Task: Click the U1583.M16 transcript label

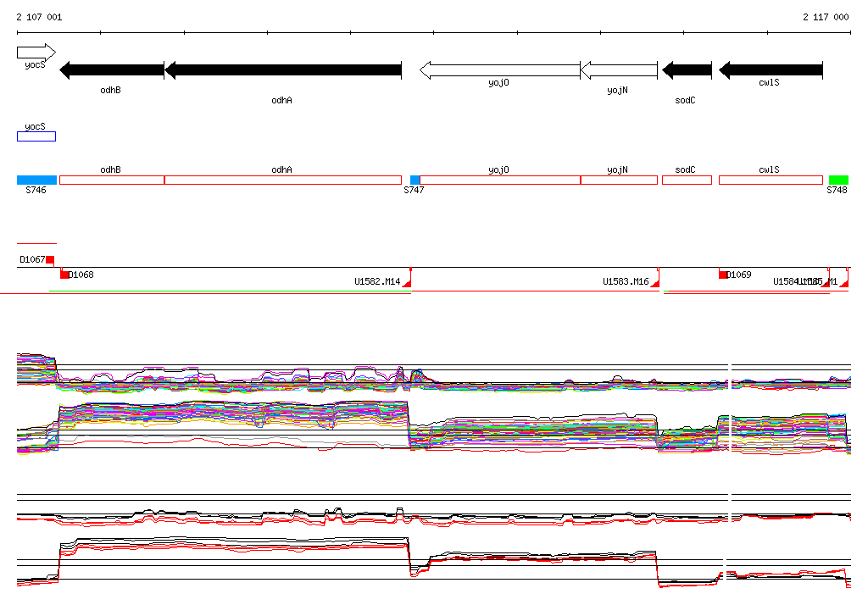Action: 626,281
